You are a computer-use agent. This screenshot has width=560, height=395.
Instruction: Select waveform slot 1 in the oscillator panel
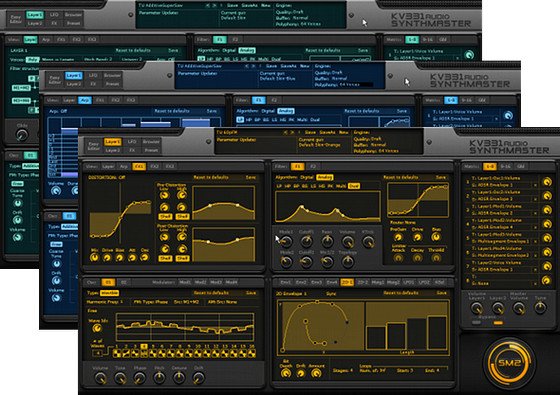[x=117, y=353]
